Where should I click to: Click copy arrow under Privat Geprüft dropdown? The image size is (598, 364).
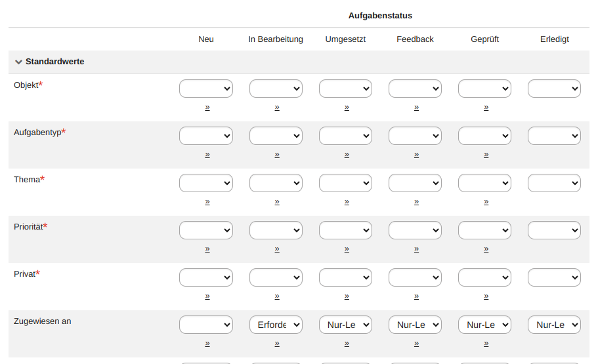[x=486, y=296]
